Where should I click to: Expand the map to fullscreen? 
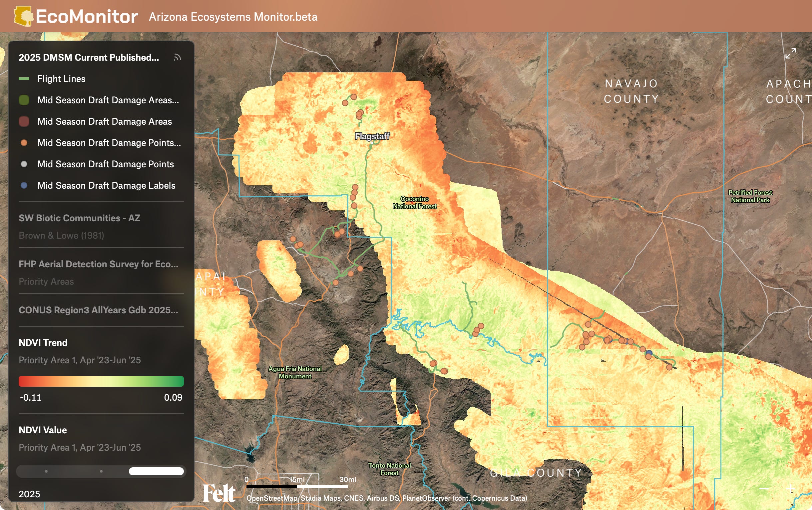coord(790,53)
